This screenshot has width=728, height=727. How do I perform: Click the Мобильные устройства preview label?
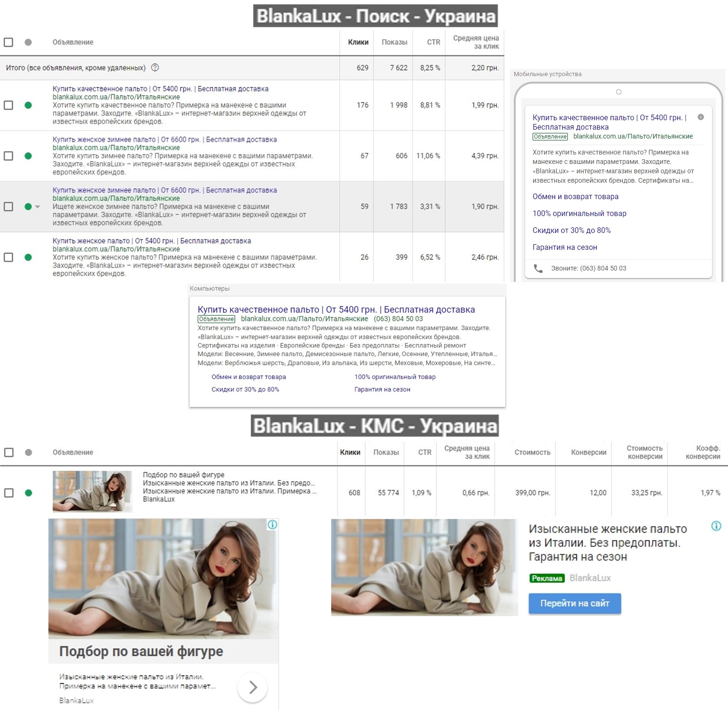click(x=548, y=74)
